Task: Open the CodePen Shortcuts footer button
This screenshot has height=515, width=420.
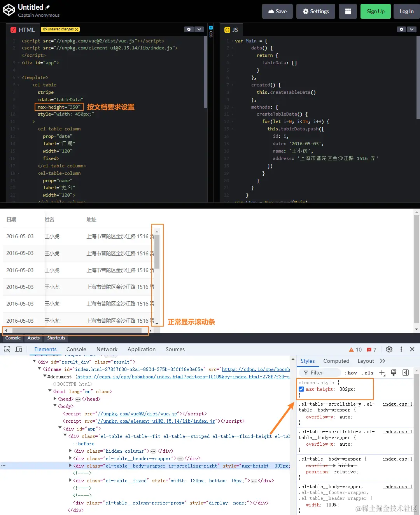Action: pos(56,338)
